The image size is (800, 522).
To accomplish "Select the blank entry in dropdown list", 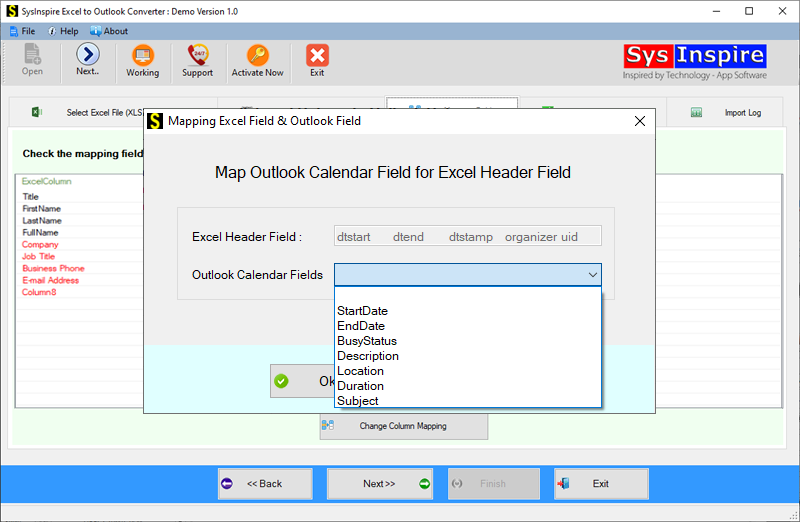I will click(x=467, y=296).
